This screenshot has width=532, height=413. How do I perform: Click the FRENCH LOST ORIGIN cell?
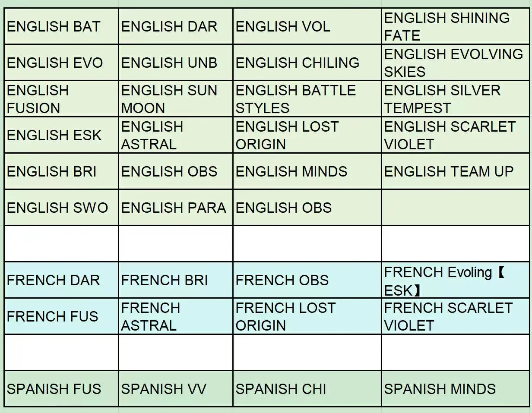tap(307, 316)
